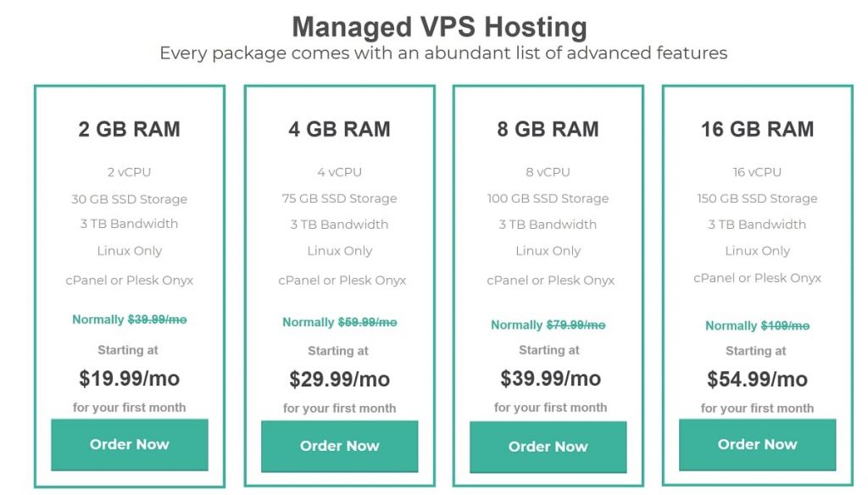Click the strikethrough $39.99/mo normal price
Viewport: 868px width, 495px height.
pyautogui.click(x=157, y=320)
